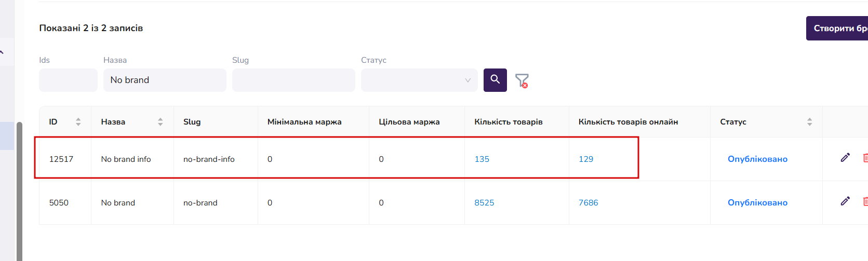Open product count 135 link

(x=482, y=159)
